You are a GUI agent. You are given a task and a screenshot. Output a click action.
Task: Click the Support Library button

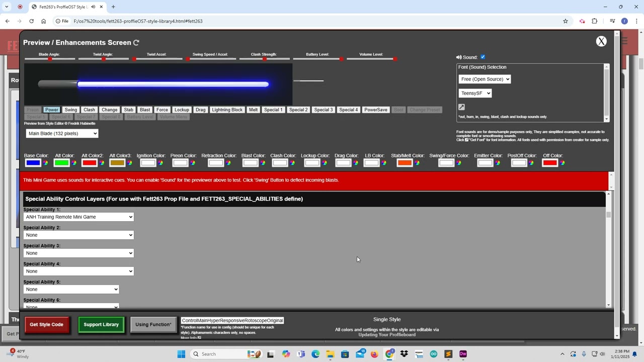pyautogui.click(x=101, y=325)
